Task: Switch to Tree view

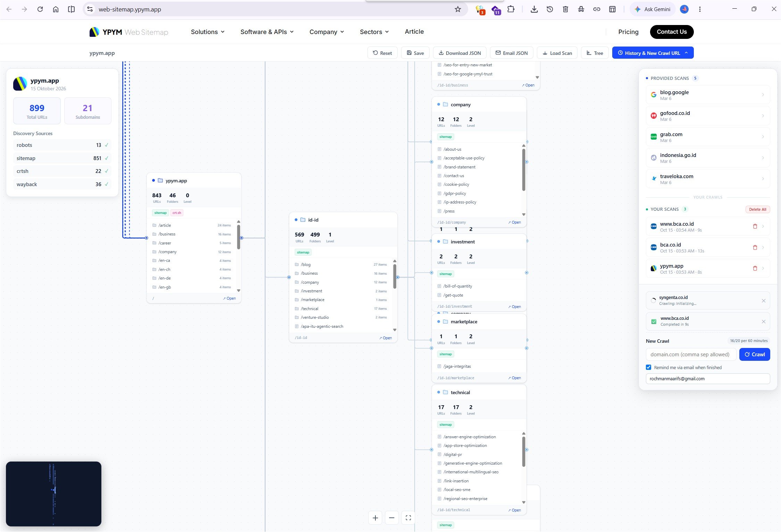Action: pyautogui.click(x=595, y=53)
